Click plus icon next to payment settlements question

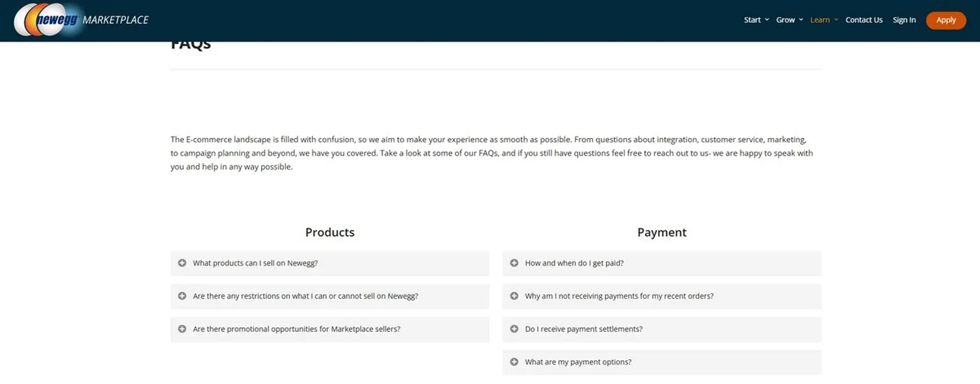click(514, 329)
